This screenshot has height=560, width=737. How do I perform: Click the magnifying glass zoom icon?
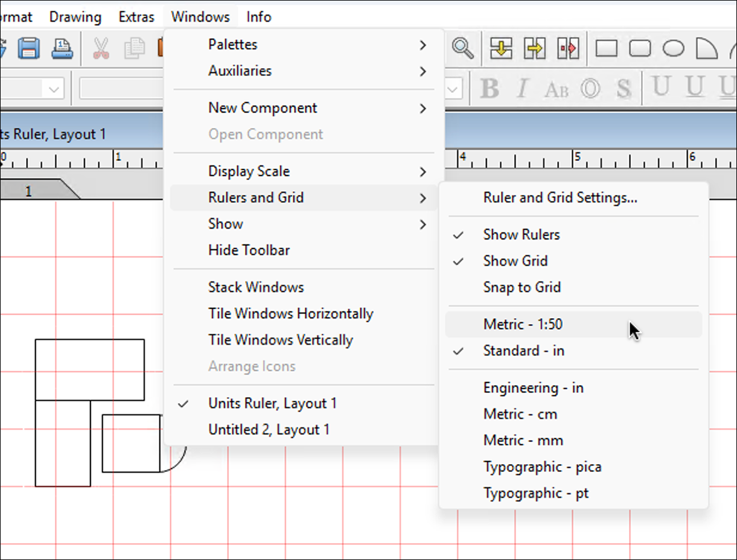click(x=462, y=48)
